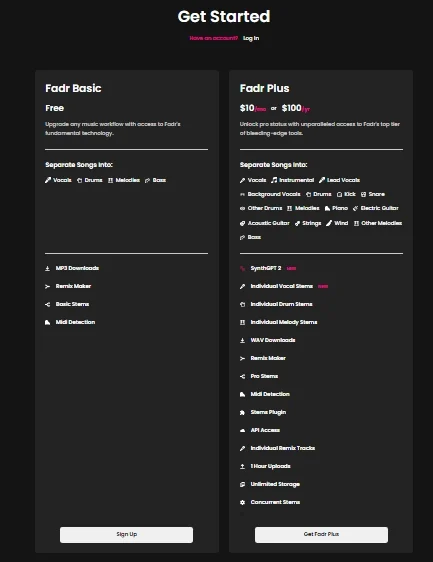Viewport: 433px width, 562px height.
Task: Click the Log In link
Action: pyautogui.click(x=251, y=38)
